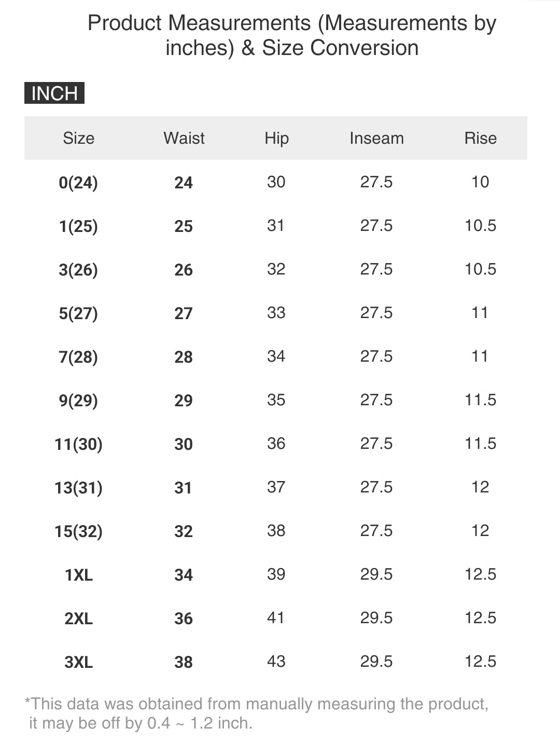Click the 15(32) size row label
The image size is (560, 741).
[x=78, y=531]
